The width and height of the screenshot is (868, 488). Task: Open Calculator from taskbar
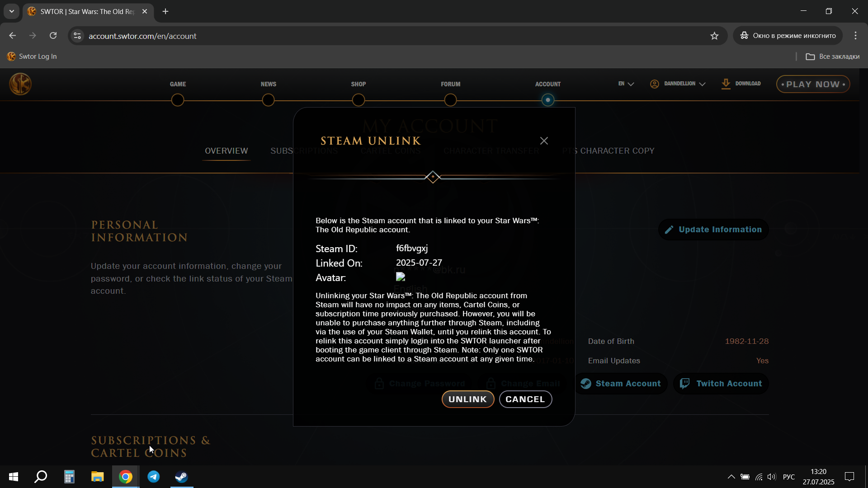click(x=69, y=477)
